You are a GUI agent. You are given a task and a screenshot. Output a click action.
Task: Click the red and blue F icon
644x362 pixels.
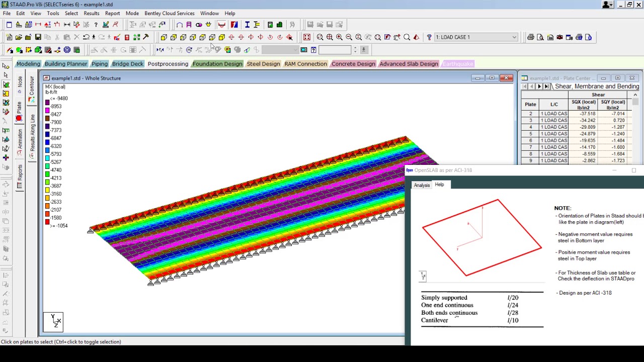coord(234,25)
